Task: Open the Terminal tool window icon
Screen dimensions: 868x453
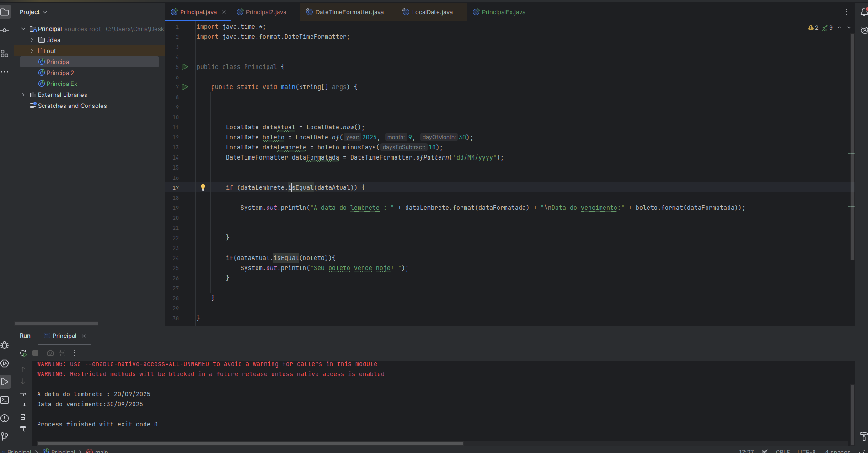Action: (5, 400)
